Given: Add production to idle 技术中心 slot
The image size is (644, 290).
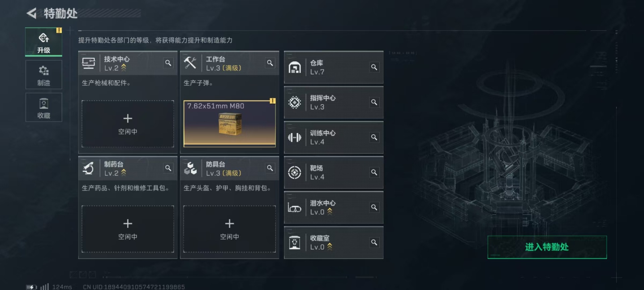Looking at the screenshot, I should coord(128,124).
